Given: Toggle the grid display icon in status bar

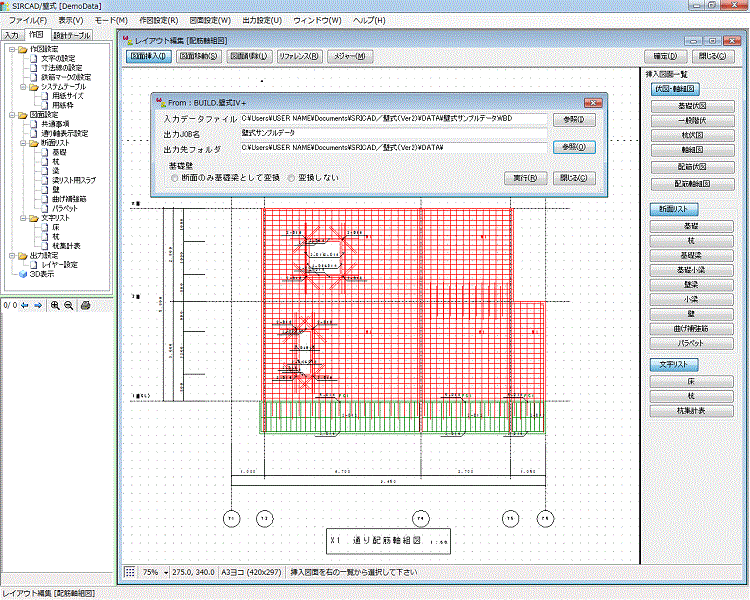Looking at the screenshot, I should (x=130, y=572).
